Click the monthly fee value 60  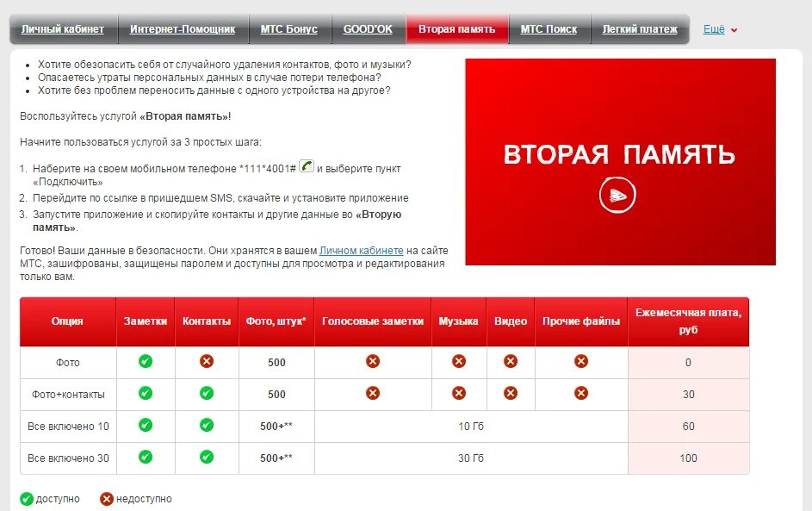pos(688,427)
